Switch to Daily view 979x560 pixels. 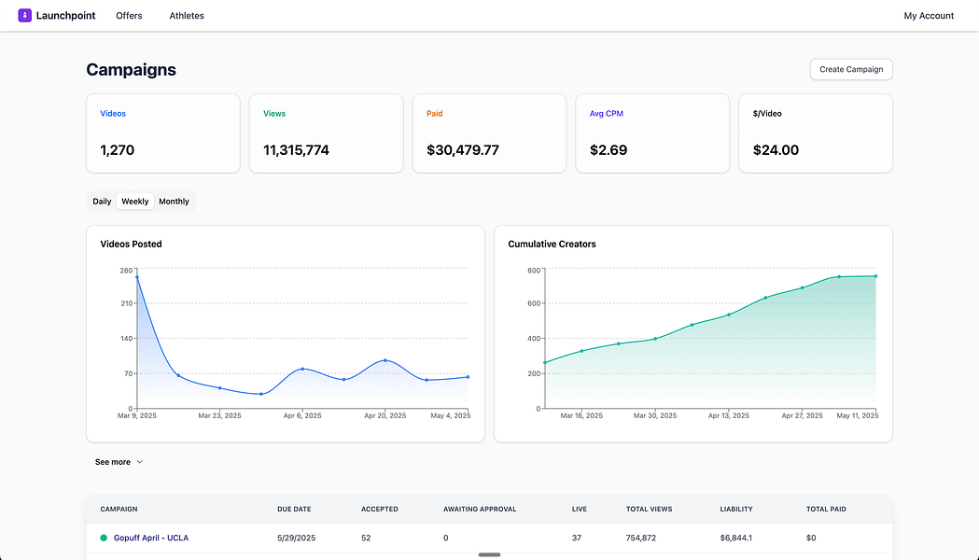point(102,201)
